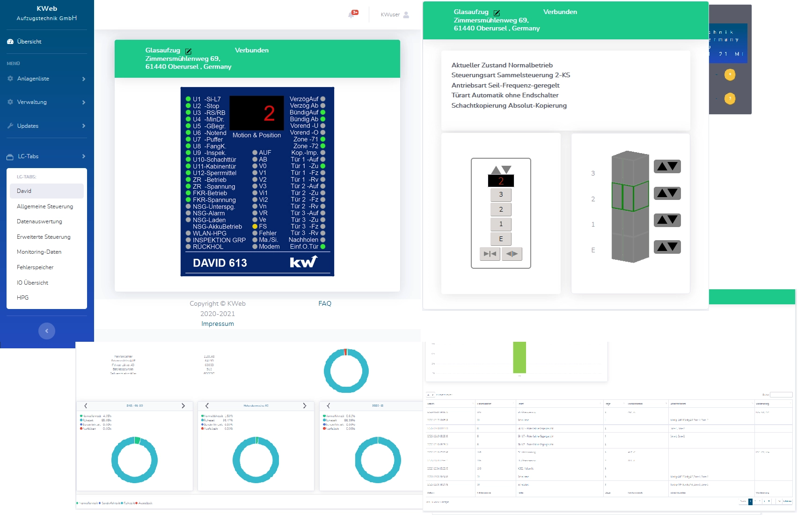Open the KWuser profile icon
The height and width of the screenshot is (515, 812).
[x=406, y=15]
